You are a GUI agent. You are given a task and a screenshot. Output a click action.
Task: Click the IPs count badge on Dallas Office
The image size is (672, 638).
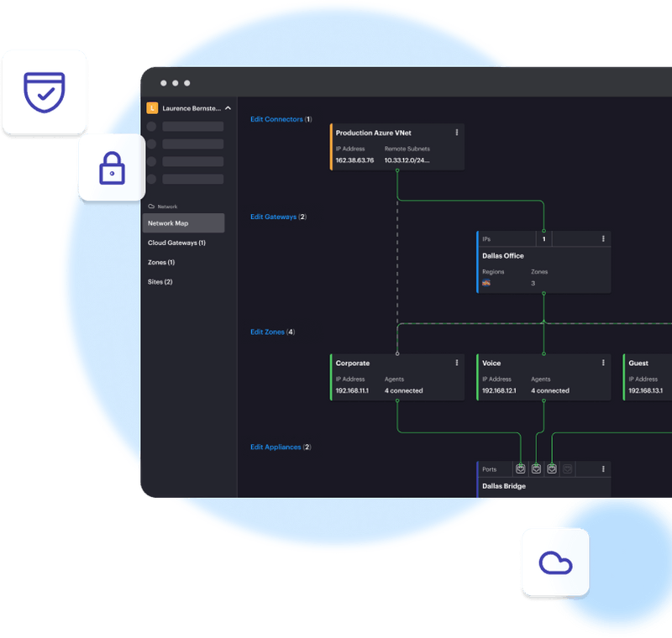point(543,239)
